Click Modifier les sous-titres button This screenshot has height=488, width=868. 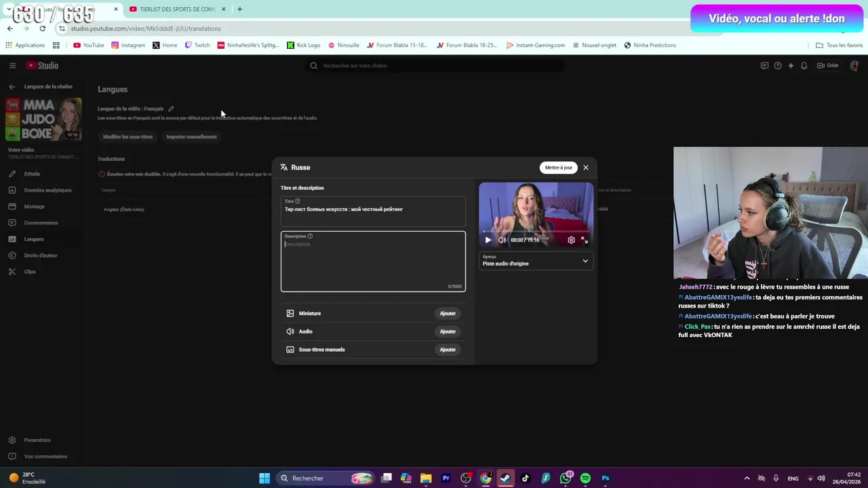click(127, 137)
